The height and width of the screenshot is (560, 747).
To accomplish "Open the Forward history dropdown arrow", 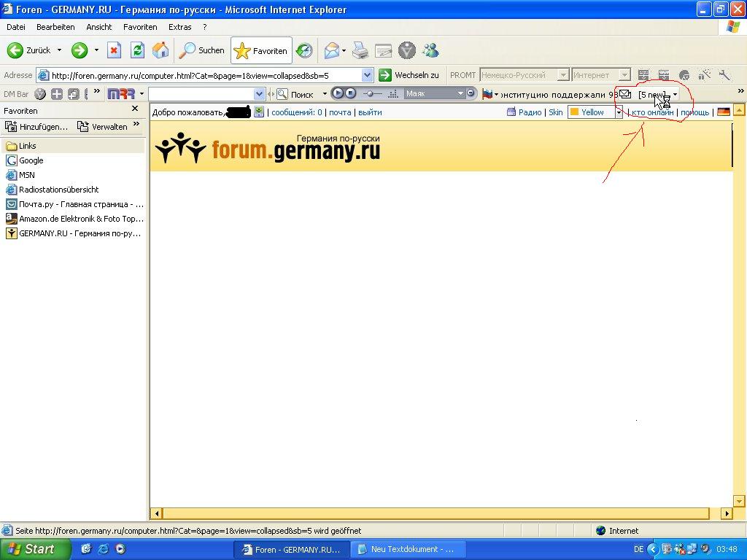I will pyautogui.click(x=96, y=50).
